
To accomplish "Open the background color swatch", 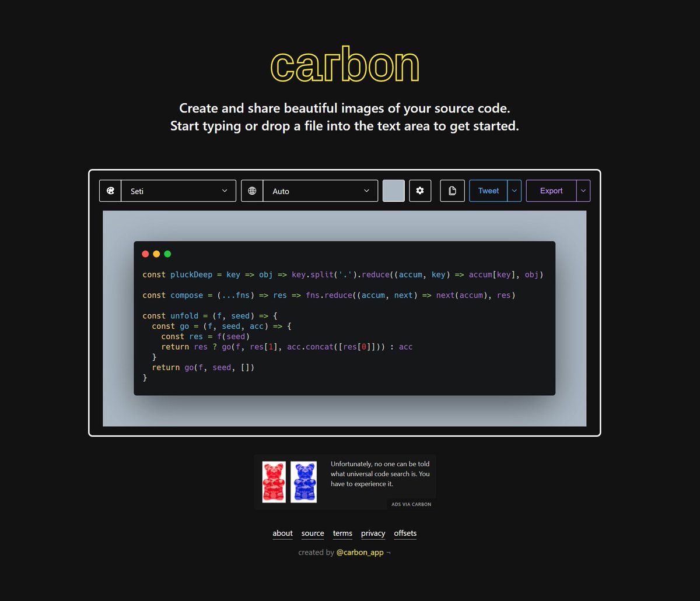I will pos(394,191).
